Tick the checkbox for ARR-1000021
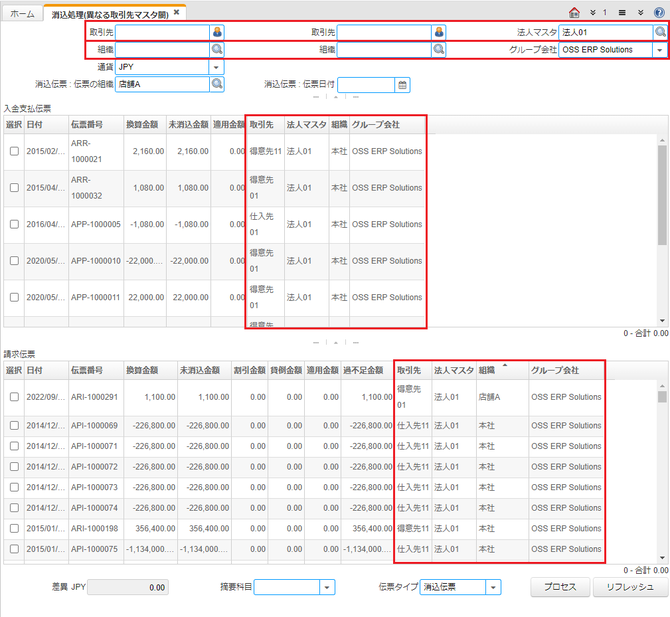The width and height of the screenshot is (670, 617). pos(14,151)
